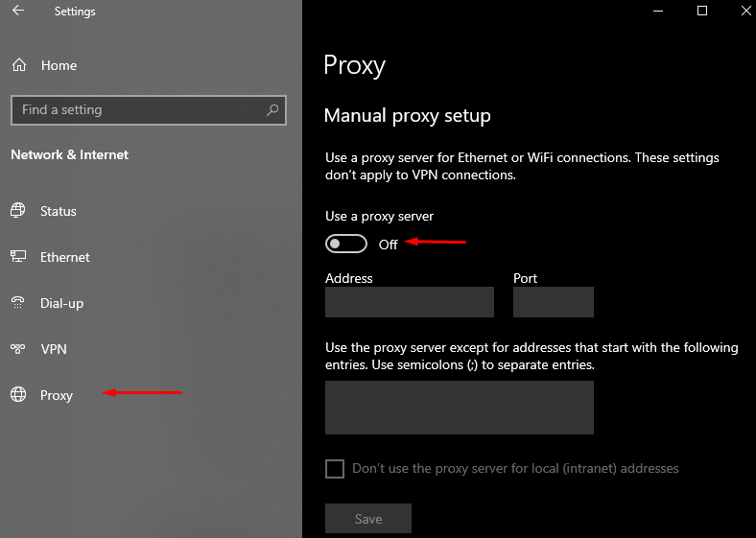Open the VPN settings entry
This screenshot has width=756, height=538.
[x=54, y=349]
